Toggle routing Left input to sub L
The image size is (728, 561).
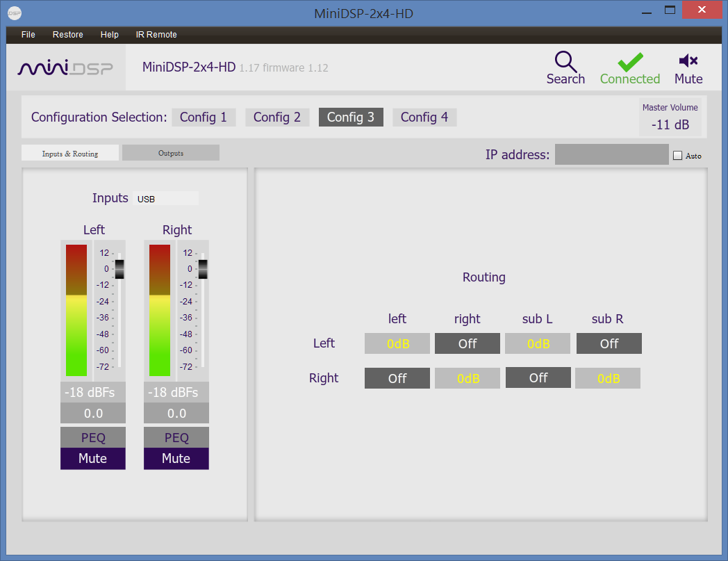tap(538, 343)
